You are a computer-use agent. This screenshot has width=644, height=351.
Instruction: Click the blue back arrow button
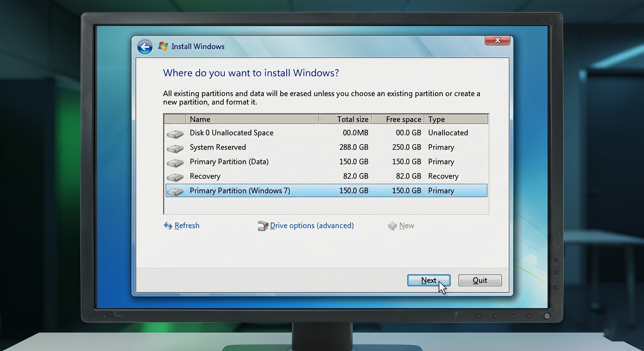(x=145, y=47)
